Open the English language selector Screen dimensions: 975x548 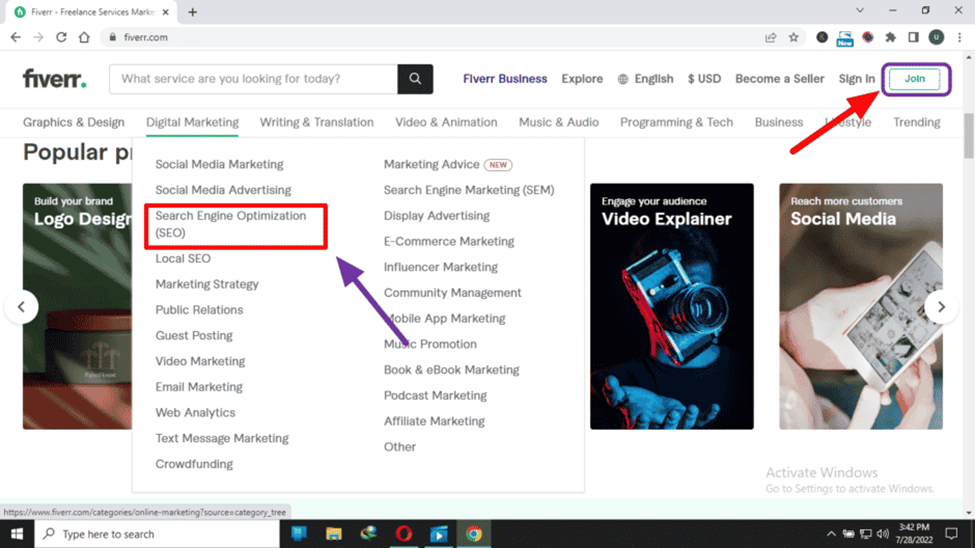[x=645, y=79]
